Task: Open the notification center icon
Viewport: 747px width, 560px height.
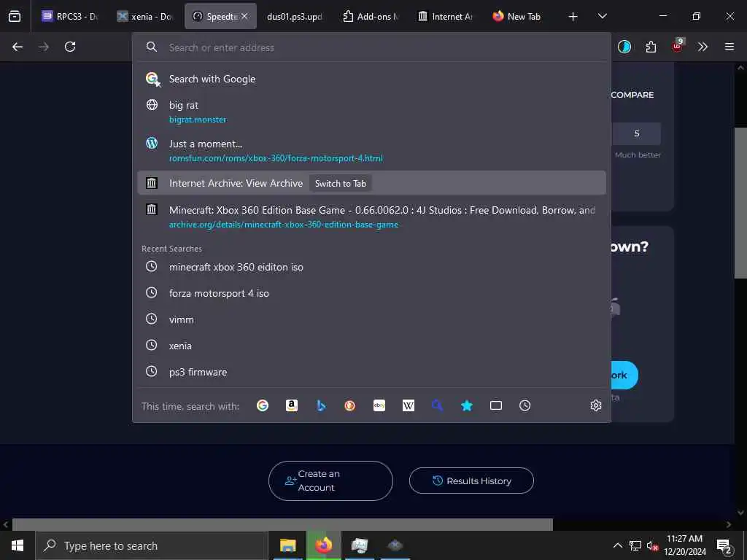Action: point(724,545)
